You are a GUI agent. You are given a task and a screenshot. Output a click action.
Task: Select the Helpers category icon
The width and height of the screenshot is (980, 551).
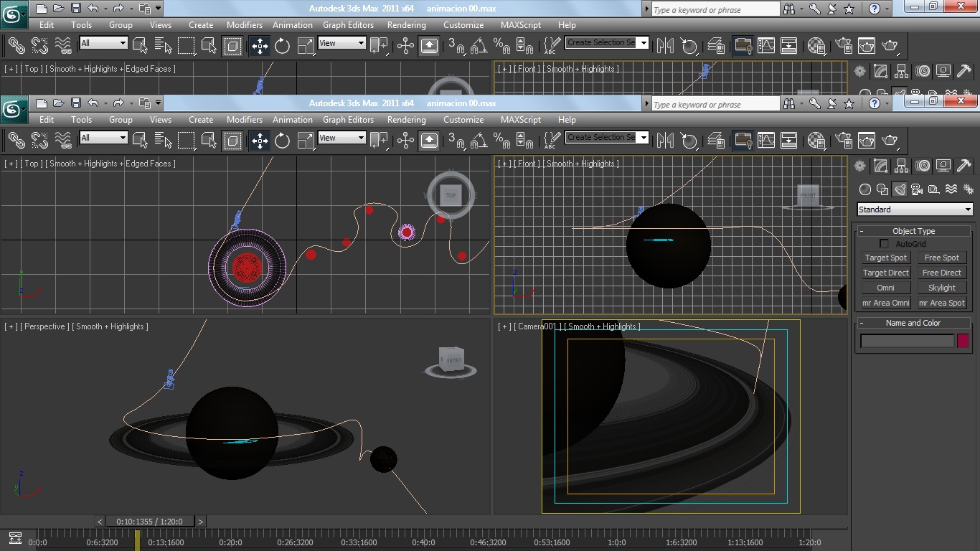tap(934, 189)
